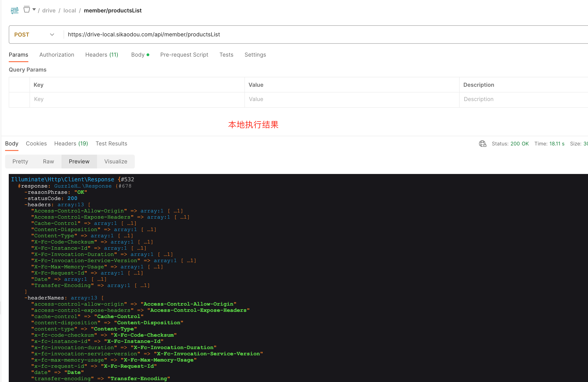The height and width of the screenshot is (382, 588).
Task: Click the 'statusCode: 200' line
Action: 51,199
